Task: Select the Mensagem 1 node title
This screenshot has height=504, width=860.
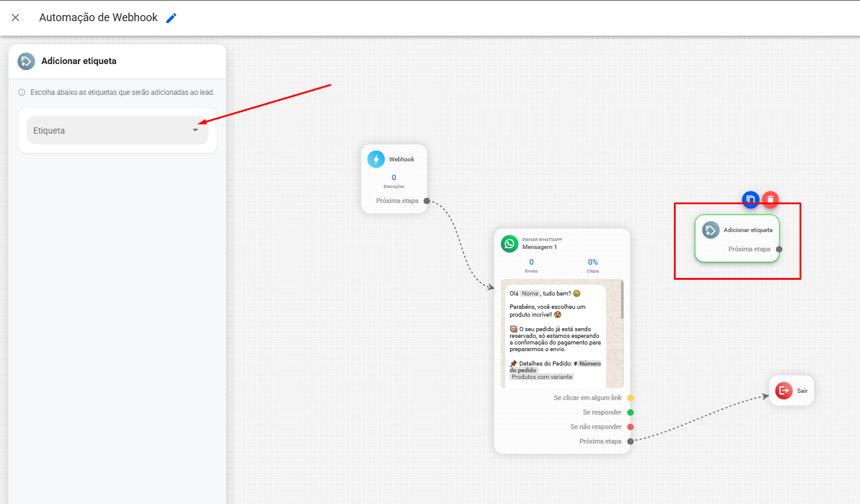Action: pyautogui.click(x=540, y=247)
